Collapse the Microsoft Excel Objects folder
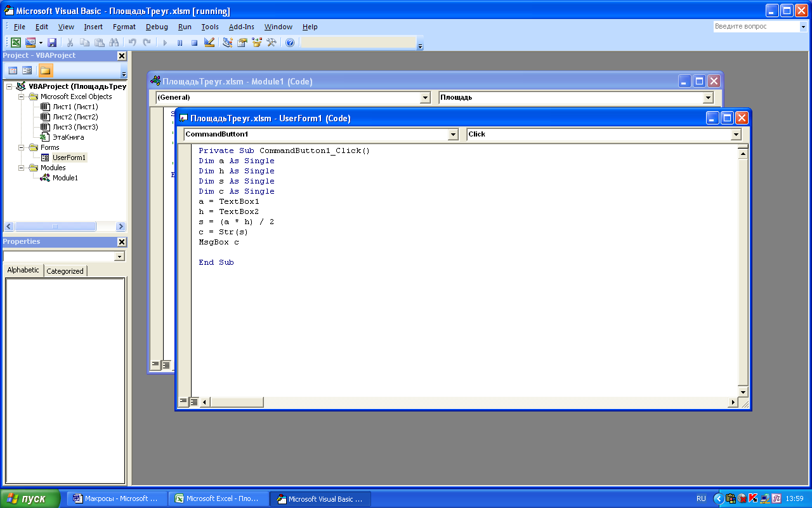The height and width of the screenshot is (508, 812). (x=21, y=97)
